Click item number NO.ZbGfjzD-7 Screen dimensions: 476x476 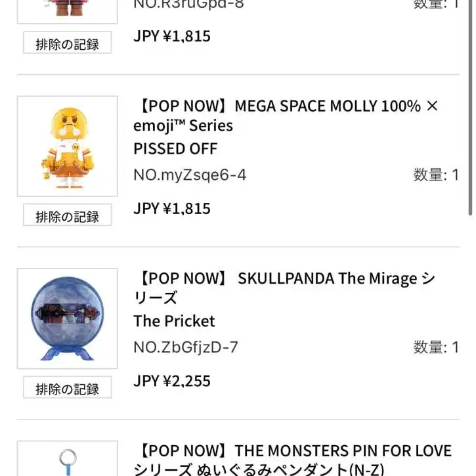click(x=186, y=347)
